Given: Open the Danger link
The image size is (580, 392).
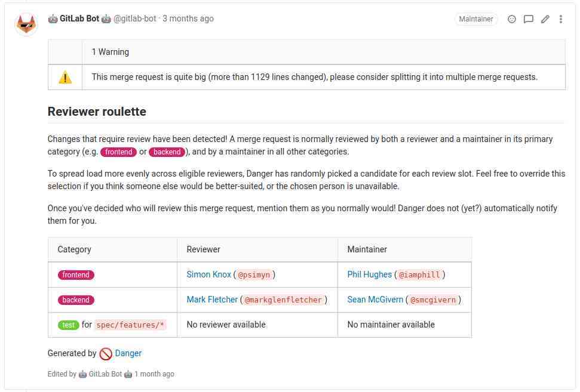Looking at the screenshot, I should [x=128, y=353].
